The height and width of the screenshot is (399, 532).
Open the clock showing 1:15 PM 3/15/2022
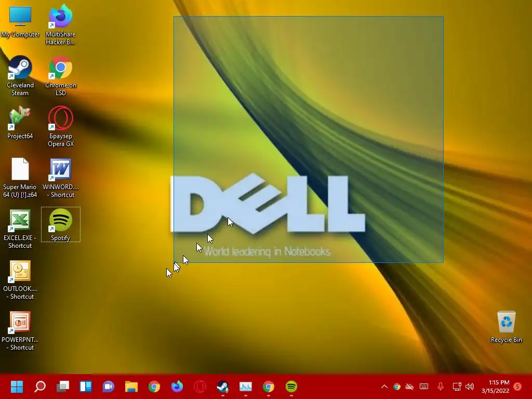pos(496,387)
